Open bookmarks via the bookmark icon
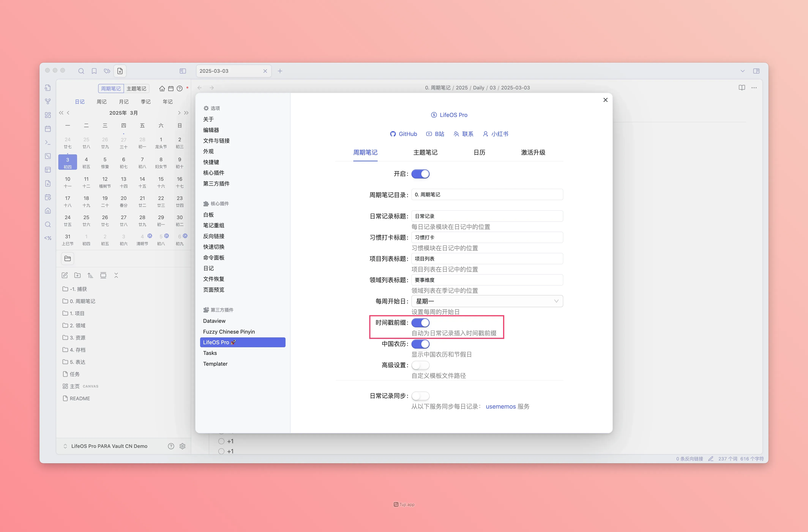 pyautogui.click(x=94, y=71)
